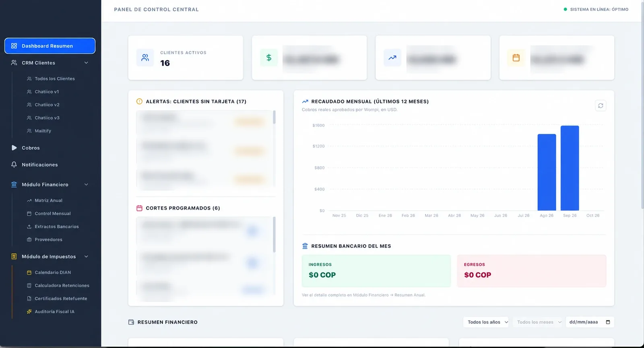The image size is (644, 348).
Task: Click the green dollar sign card icon
Action: click(269, 58)
